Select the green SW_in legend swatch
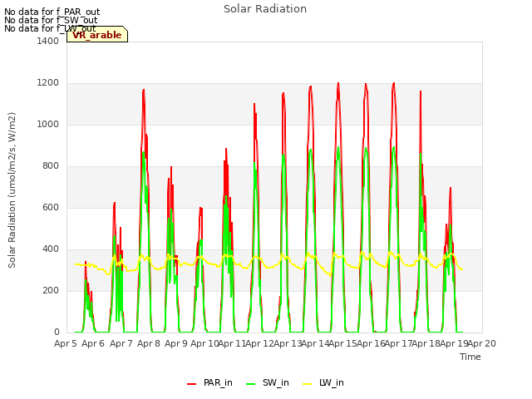This screenshot has width=532, height=399. [251, 384]
